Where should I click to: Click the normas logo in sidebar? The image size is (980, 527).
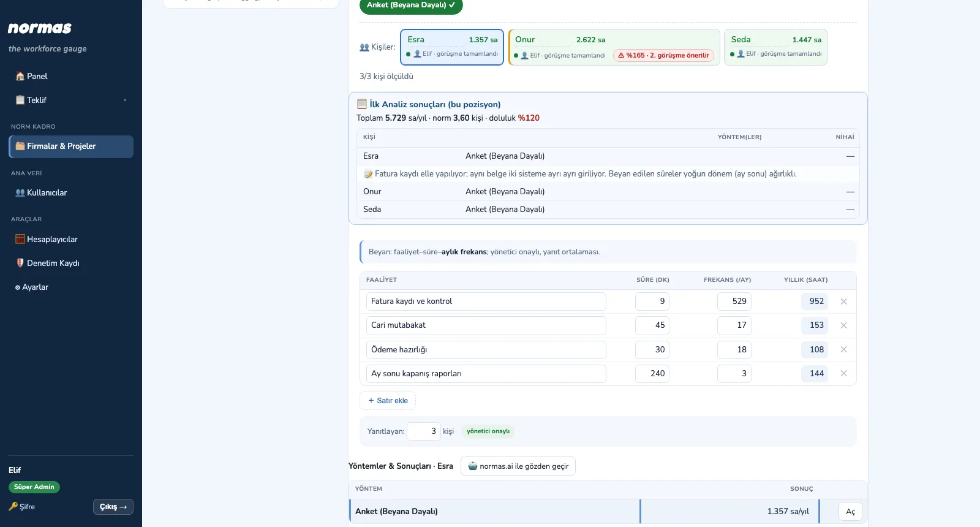pyautogui.click(x=40, y=28)
